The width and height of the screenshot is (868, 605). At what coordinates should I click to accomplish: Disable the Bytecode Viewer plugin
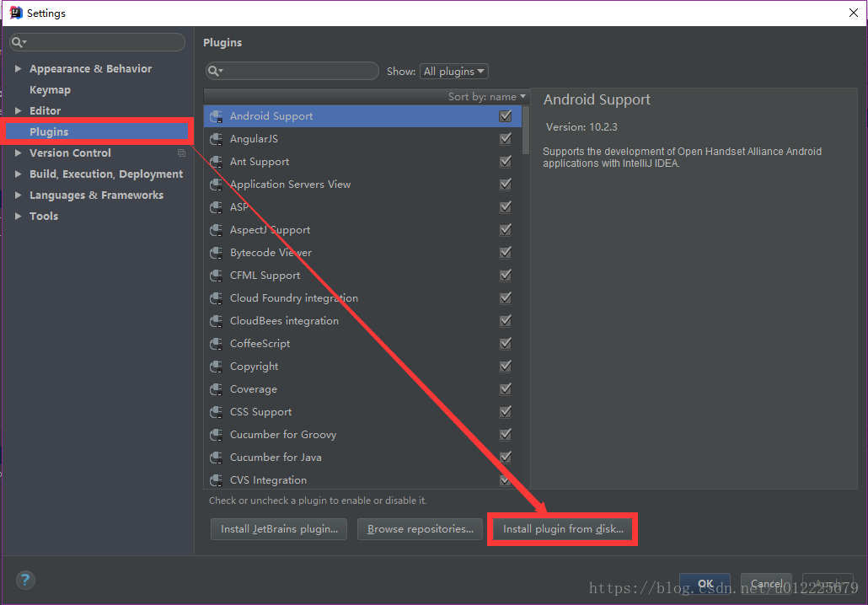[506, 253]
